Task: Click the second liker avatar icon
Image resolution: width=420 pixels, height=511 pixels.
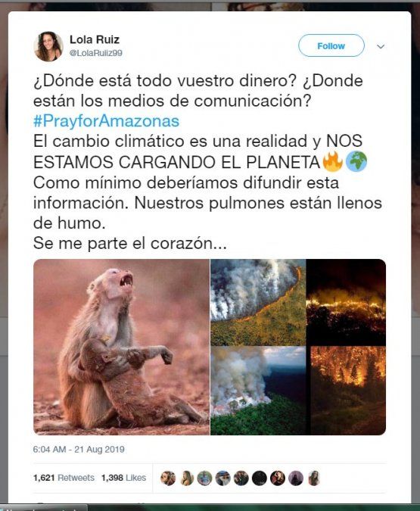Action: point(187,478)
